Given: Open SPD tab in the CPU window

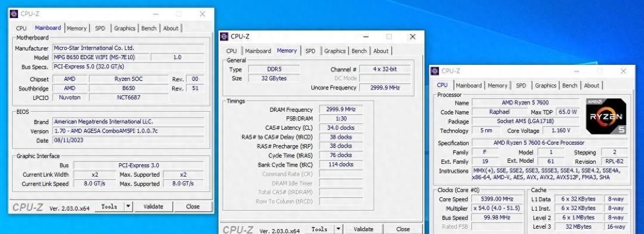Looking at the screenshot, I should point(521,85).
